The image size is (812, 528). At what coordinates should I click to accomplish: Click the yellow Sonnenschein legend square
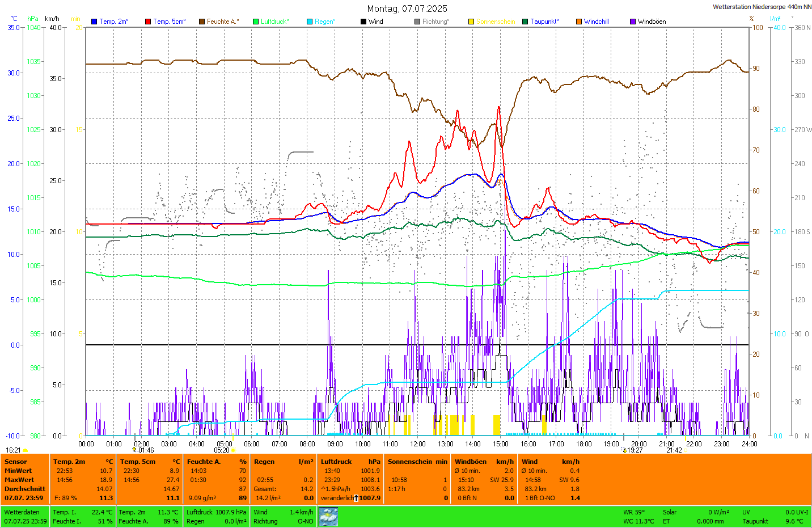click(471, 22)
